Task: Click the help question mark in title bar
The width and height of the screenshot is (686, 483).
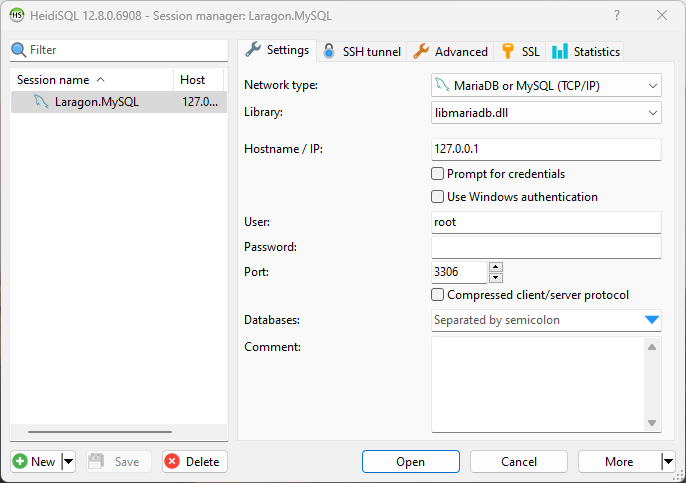Action: (x=616, y=15)
